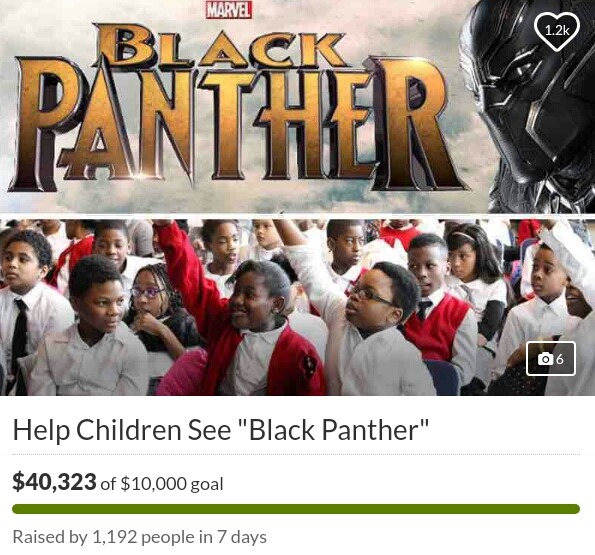Screen dimensions: 595x555
Task: Tap the heart icon showing 1.2k likes
Action: point(557,31)
